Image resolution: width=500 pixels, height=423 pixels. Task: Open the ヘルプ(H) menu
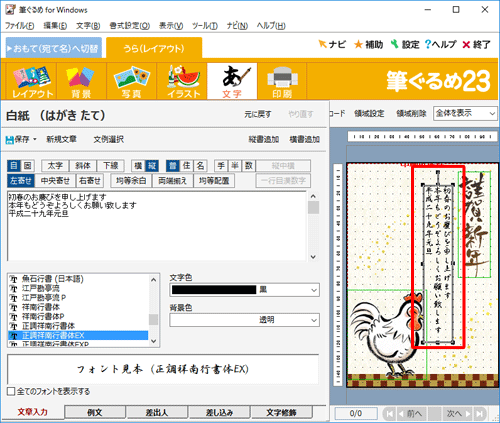pos(271,26)
